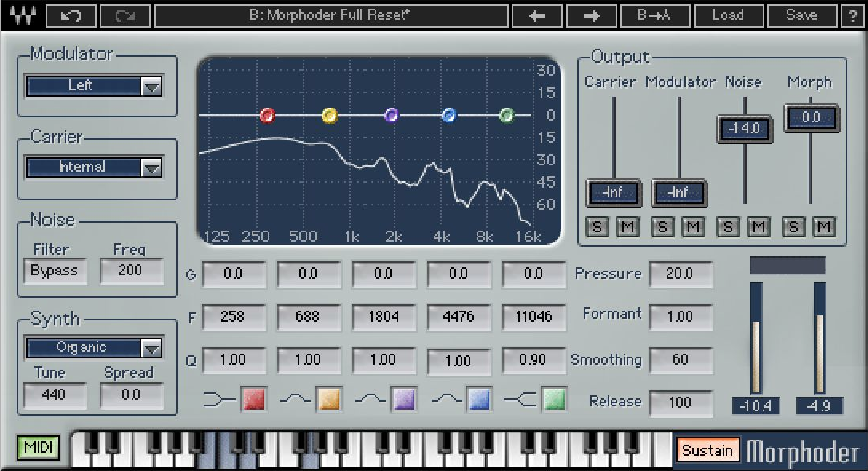The image size is (868, 471).
Task: Toggle the purple band enable button
Action: coord(404,399)
